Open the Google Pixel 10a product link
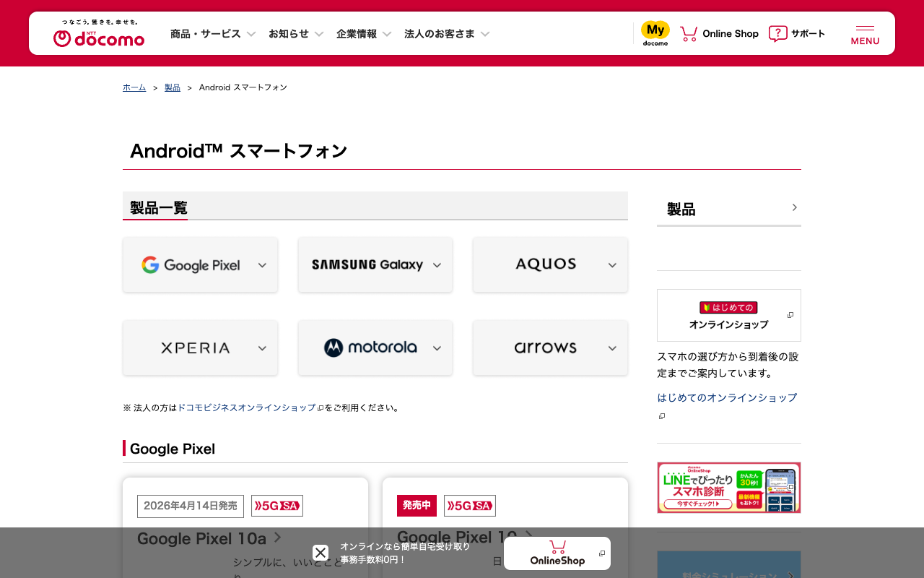This screenshot has width=924, height=578. pos(209,538)
